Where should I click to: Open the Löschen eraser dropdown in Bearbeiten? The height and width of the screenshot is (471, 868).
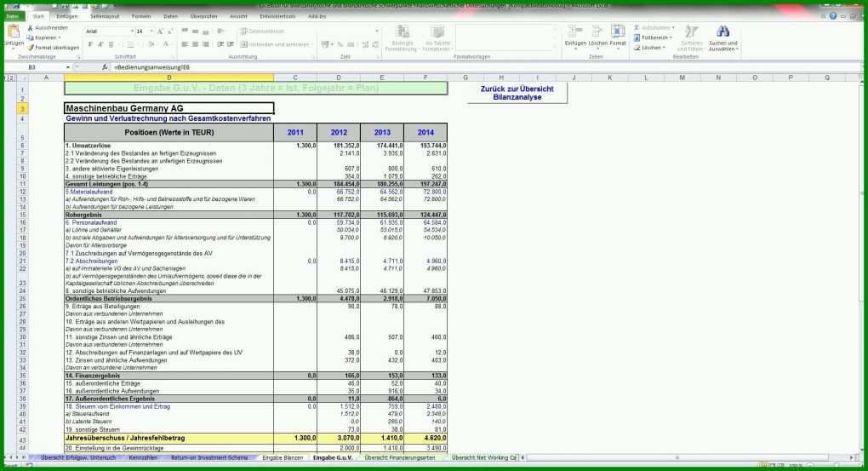point(649,48)
